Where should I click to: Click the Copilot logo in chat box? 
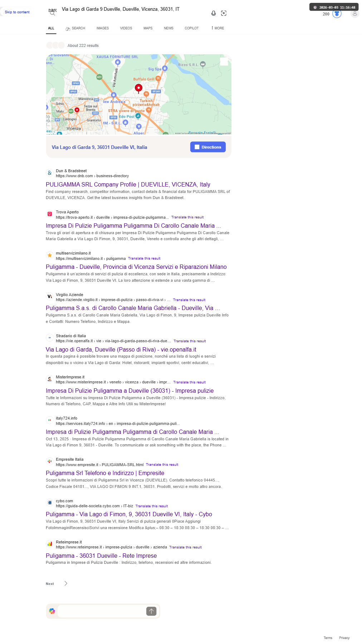point(52,611)
